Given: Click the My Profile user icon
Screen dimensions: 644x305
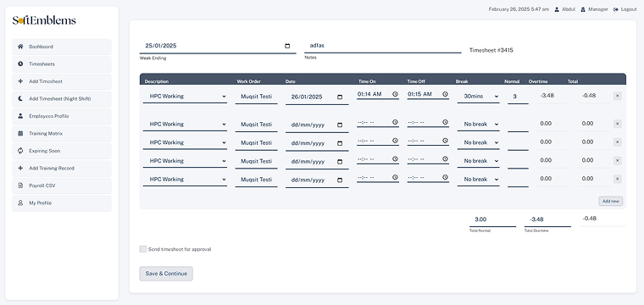Looking at the screenshot, I should (x=20, y=202).
